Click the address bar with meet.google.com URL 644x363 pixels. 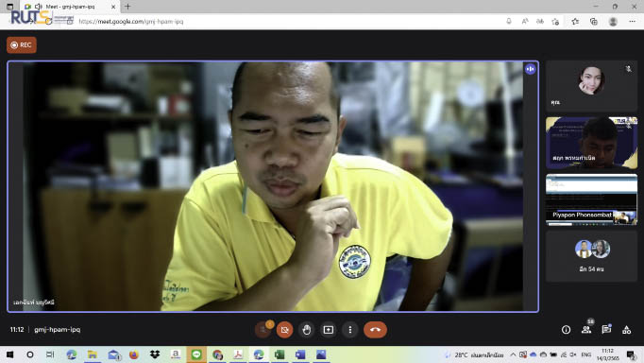[287, 22]
